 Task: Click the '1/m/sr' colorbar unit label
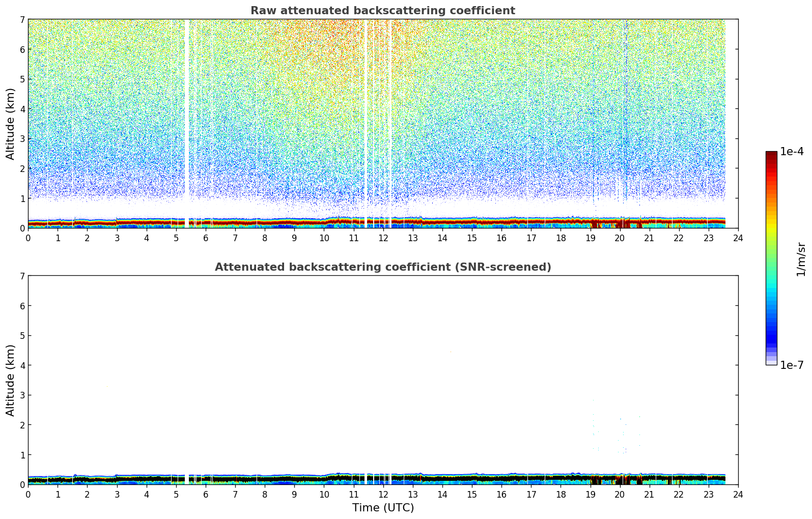pos(801,258)
